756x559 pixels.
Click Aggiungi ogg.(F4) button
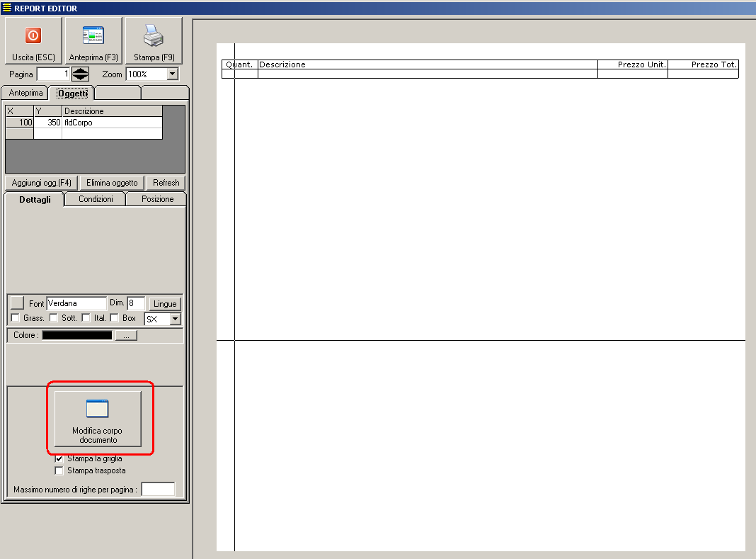click(x=42, y=183)
